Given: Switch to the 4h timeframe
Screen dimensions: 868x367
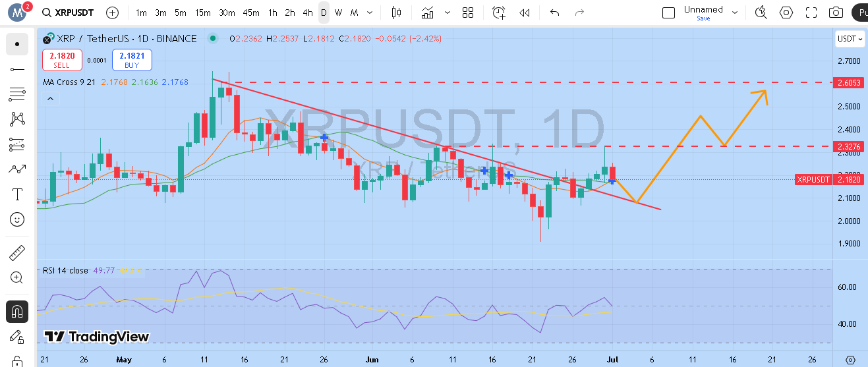Looking at the screenshot, I should [308, 13].
